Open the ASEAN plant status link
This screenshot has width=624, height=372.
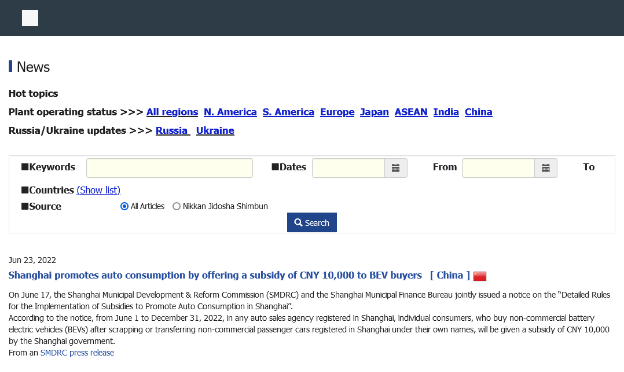pyautogui.click(x=411, y=112)
